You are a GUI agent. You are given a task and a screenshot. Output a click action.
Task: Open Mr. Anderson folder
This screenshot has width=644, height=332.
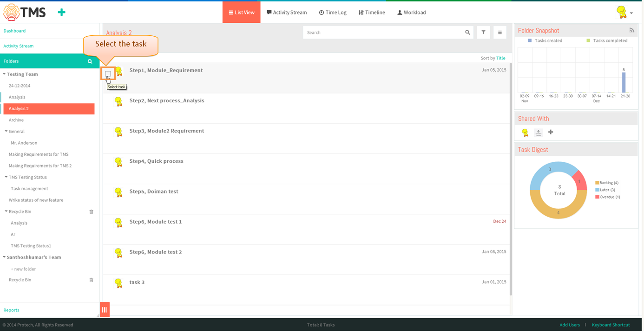click(24, 143)
